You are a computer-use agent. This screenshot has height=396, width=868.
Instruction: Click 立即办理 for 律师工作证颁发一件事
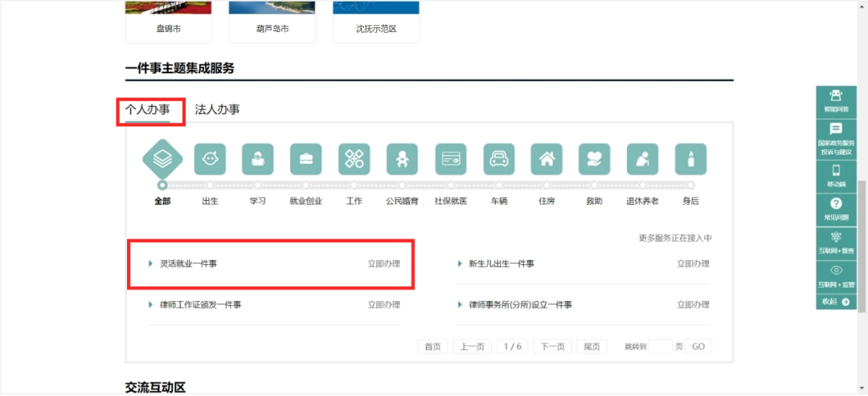(x=383, y=305)
